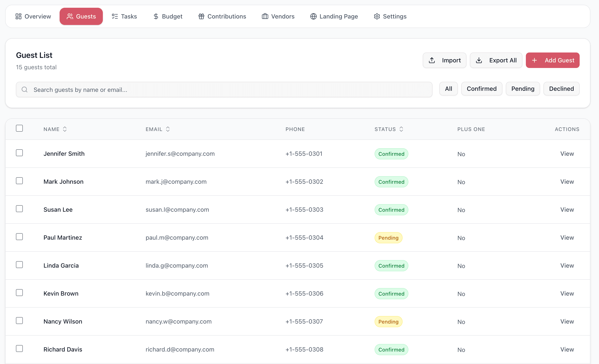599x364 pixels.
Task: Focus the search guests input field
Action: pyautogui.click(x=228, y=90)
